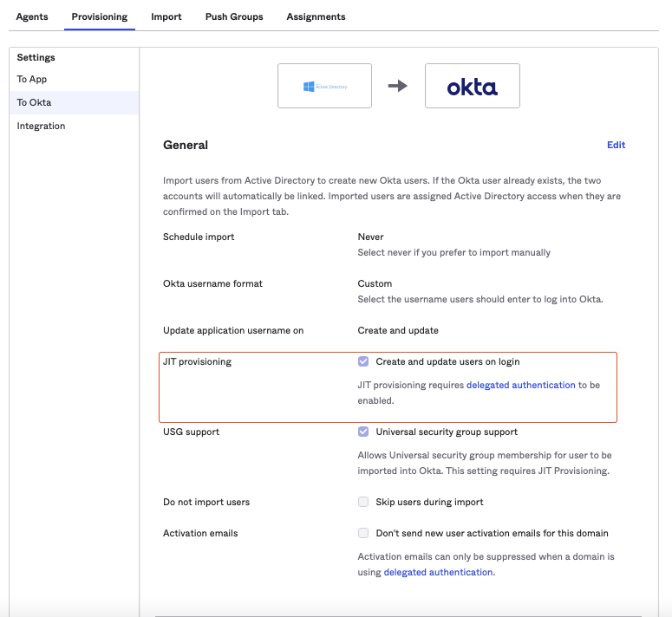Click the Provisioning tab
672x617 pixels.
(x=99, y=16)
